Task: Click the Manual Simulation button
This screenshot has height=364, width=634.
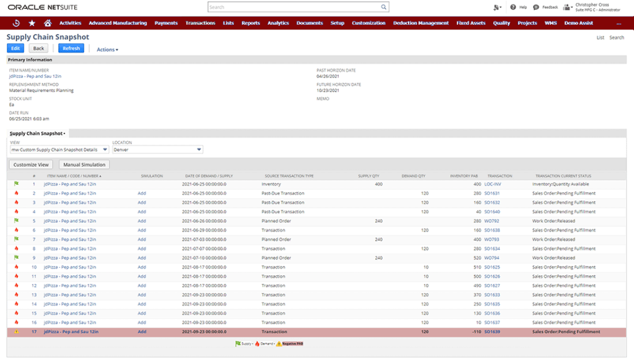Action: 84,165
